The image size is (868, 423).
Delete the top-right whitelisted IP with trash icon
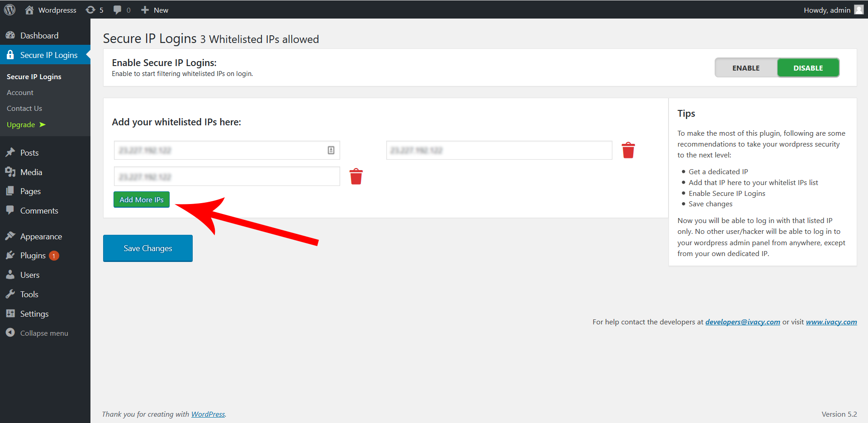point(628,150)
